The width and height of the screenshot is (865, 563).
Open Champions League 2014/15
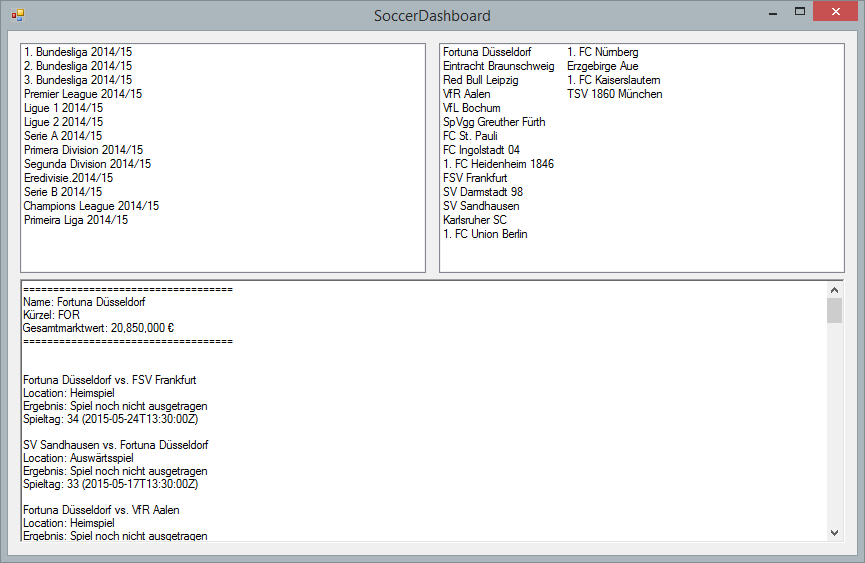[91, 206]
